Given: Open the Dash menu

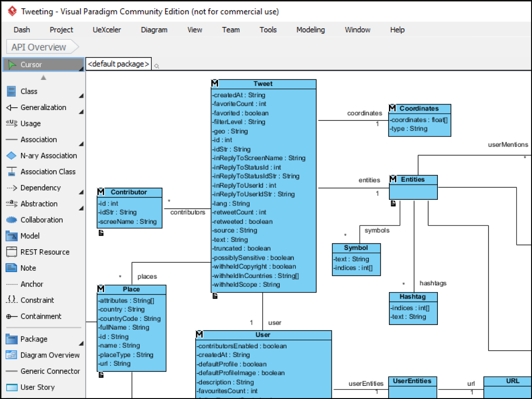Looking at the screenshot, I should point(22,30).
